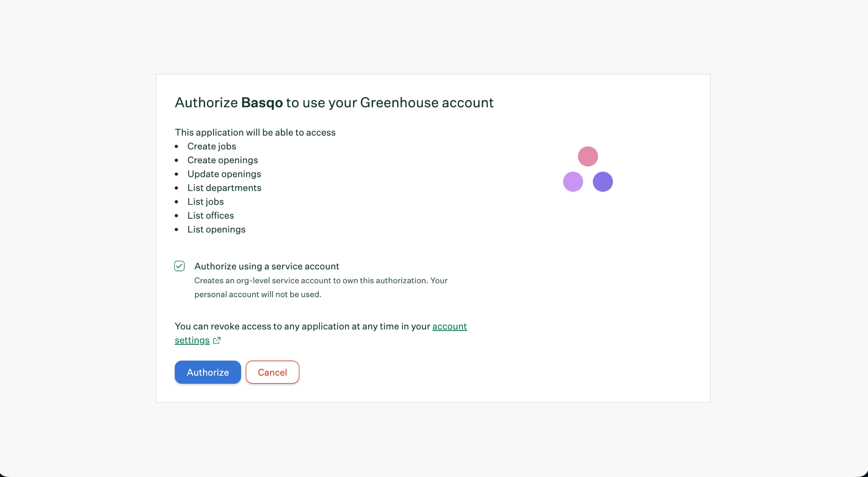Uncheck the service account authorization checkbox
Image resolution: width=868 pixels, height=477 pixels.
click(x=179, y=266)
